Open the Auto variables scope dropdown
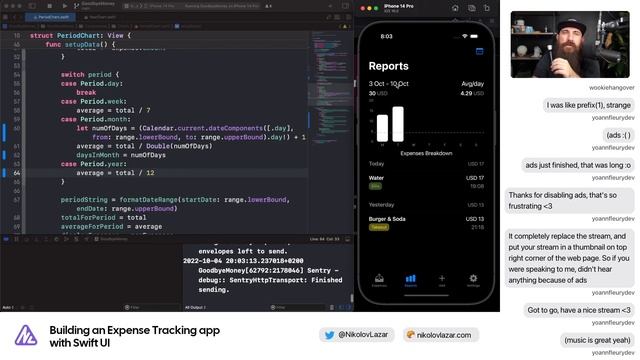This screenshot has height=360, width=640. point(8,307)
